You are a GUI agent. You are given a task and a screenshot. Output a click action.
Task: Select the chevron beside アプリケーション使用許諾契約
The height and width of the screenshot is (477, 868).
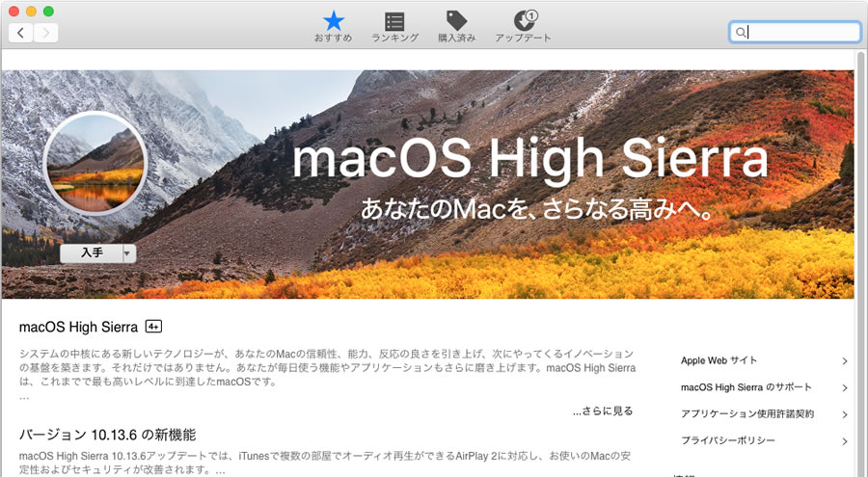tap(845, 414)
